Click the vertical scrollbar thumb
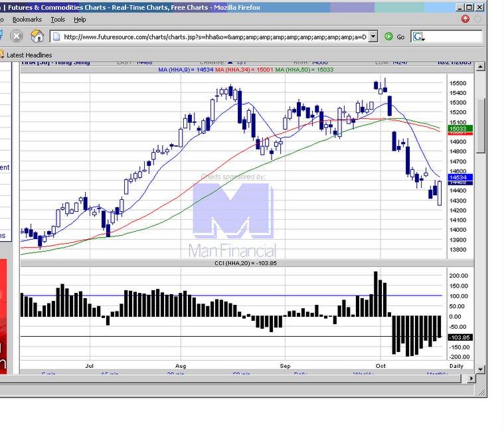 click(x=481, y=126)
